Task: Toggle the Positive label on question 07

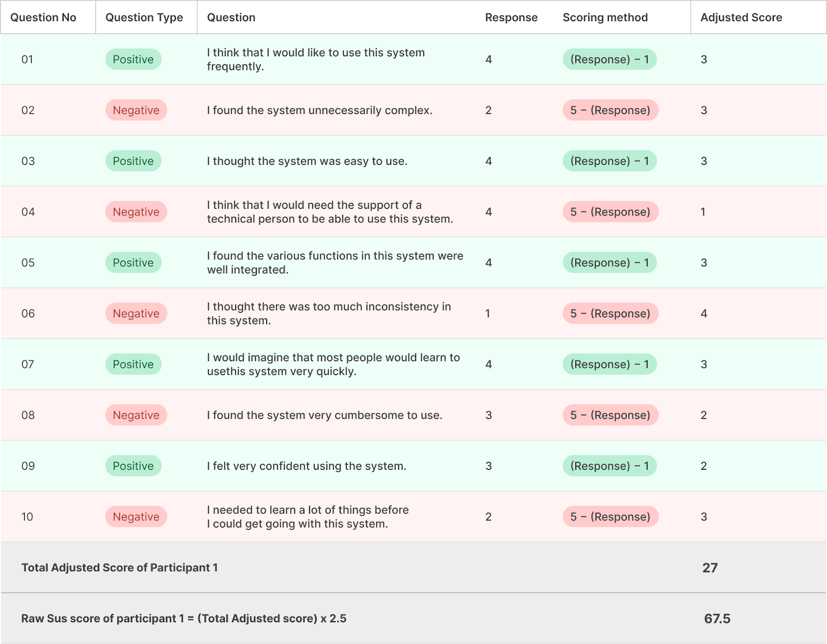Action: [133, 364]
